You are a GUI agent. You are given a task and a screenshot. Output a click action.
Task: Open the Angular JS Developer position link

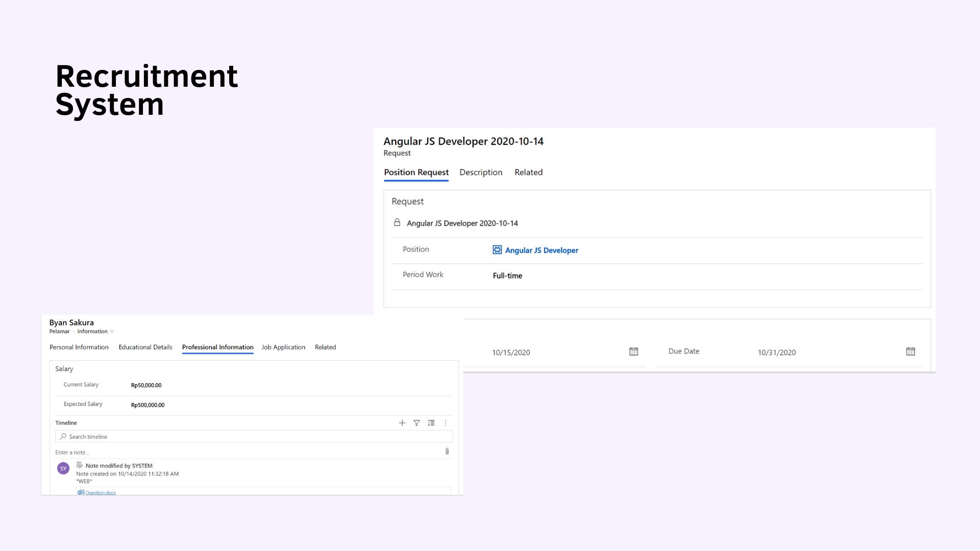[x=542, y=251]
